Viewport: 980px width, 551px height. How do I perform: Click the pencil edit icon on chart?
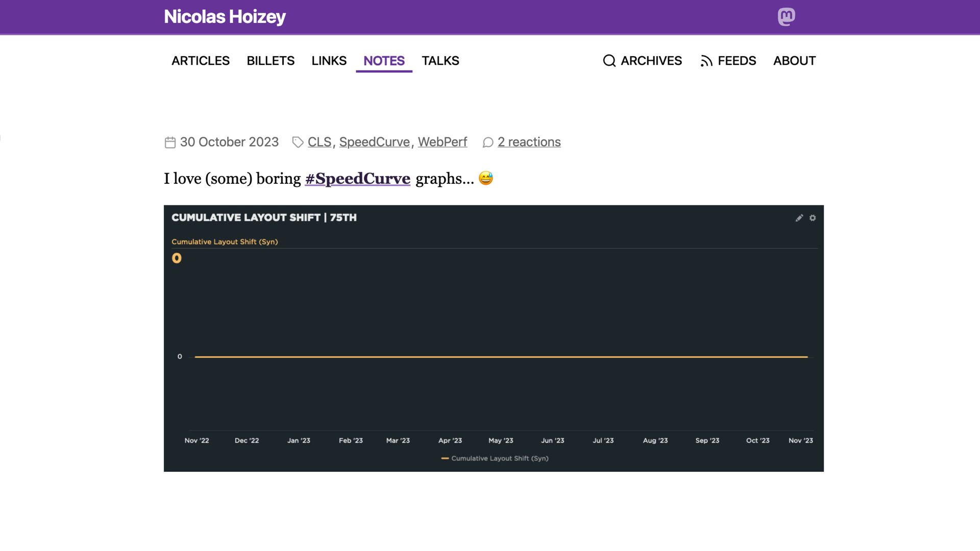799,218
